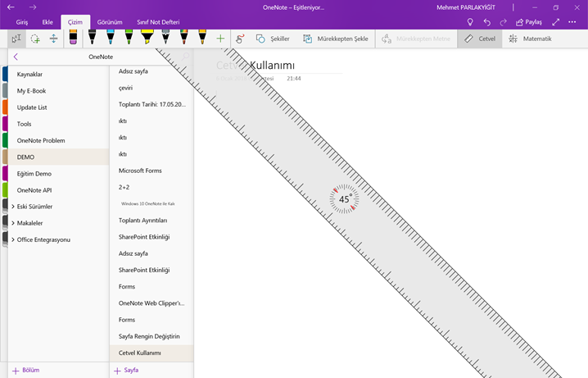Open the My E-Book section
This screenshot has height=378, width=588.
(58, 90)
